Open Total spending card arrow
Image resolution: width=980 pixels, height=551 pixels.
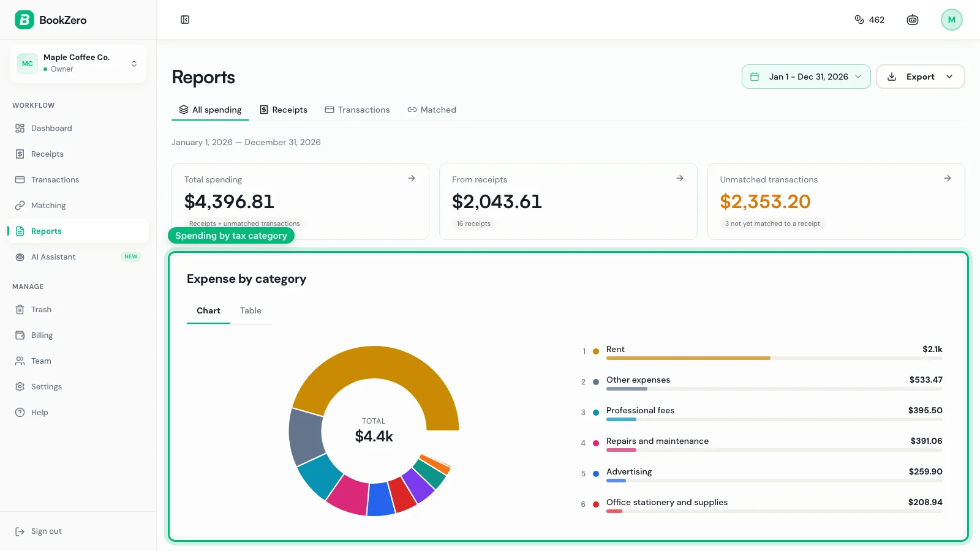pyautogui.click(x=412, y=178)
